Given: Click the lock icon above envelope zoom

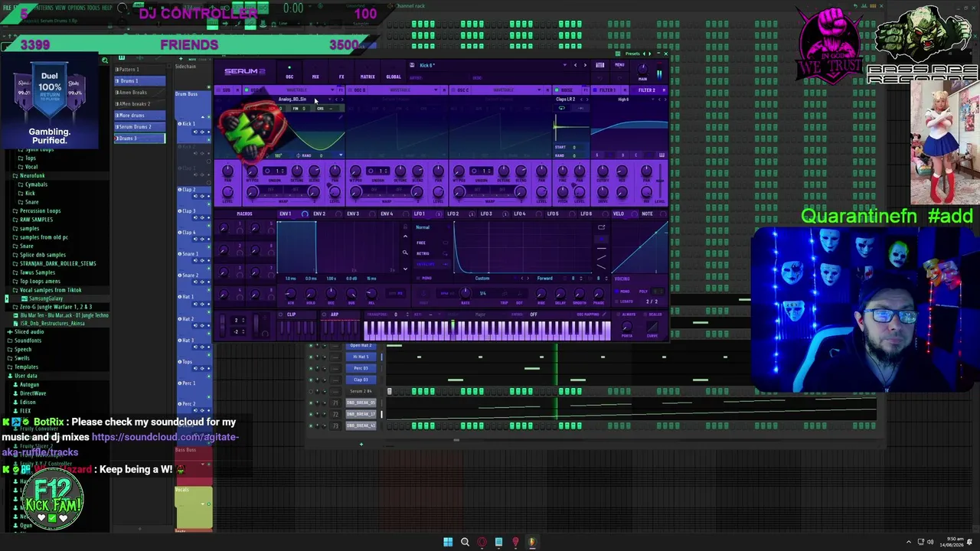Looking at the screenshot, I should click(405, 227).
